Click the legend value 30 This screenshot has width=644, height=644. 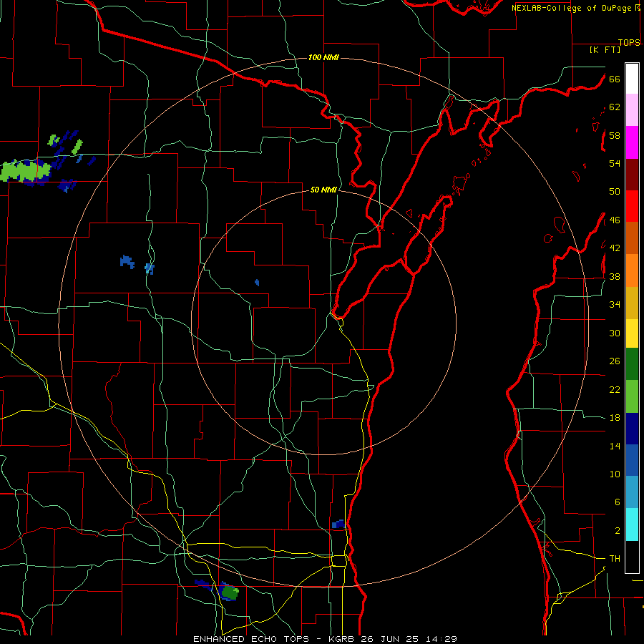(615, 333)
